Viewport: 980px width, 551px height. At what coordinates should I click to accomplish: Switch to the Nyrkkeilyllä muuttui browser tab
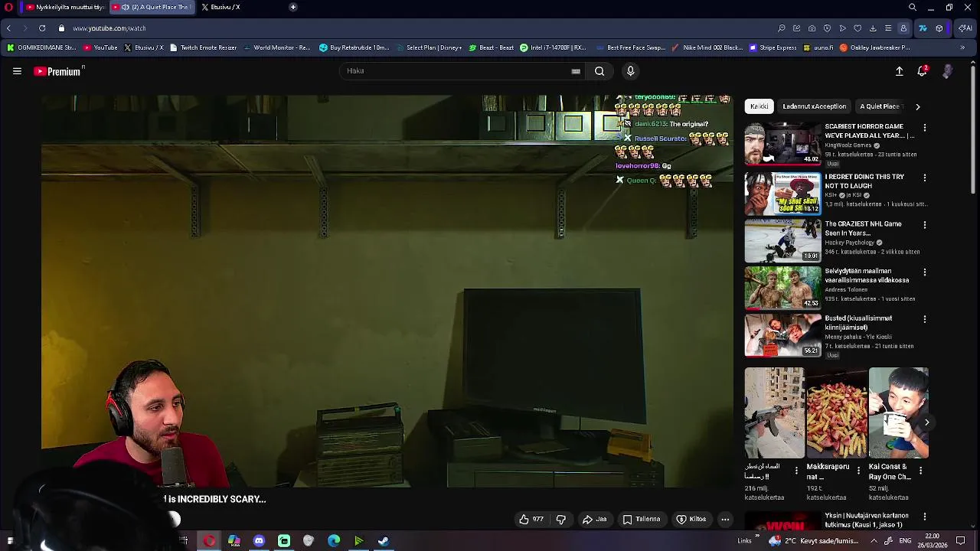[x=64, y=7]
